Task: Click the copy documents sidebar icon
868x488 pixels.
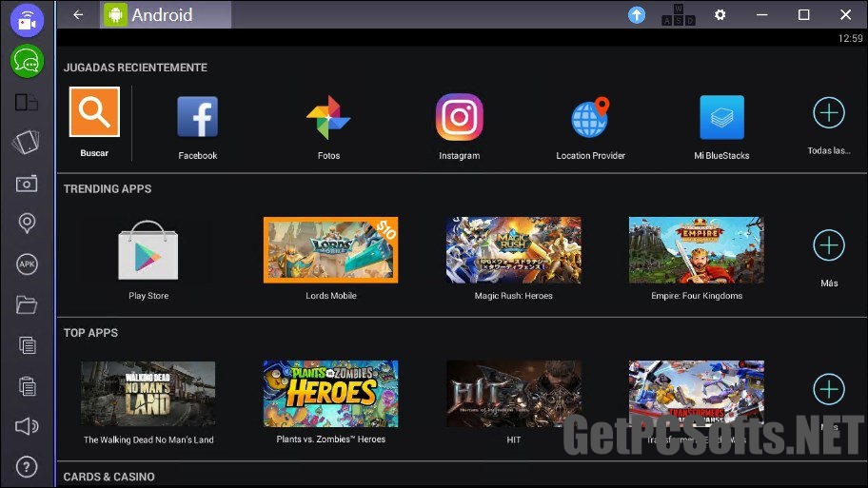Action: [x=27, y=345]
